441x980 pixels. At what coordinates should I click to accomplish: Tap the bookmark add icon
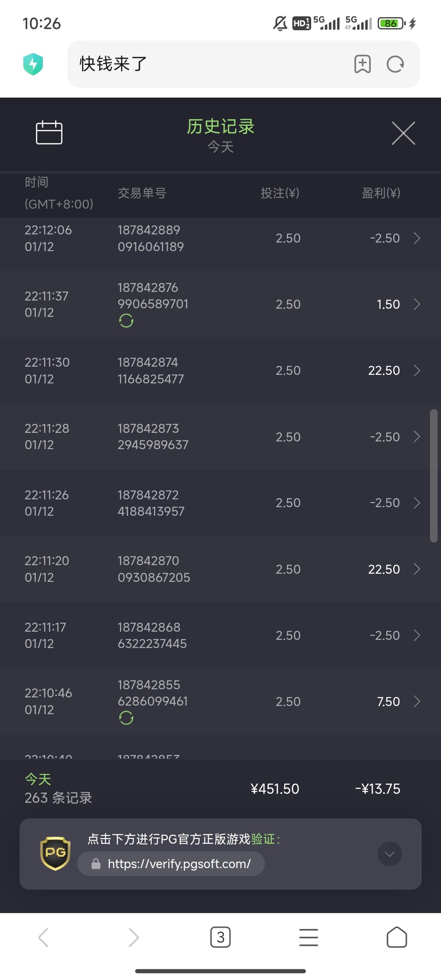(362, 64)
